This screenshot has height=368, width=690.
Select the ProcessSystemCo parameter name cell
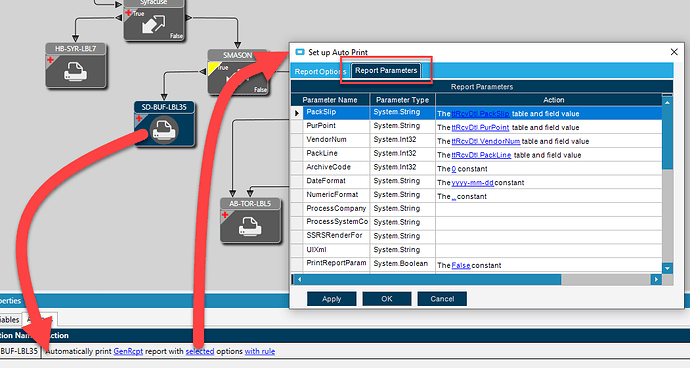click(x=336, y=222)
